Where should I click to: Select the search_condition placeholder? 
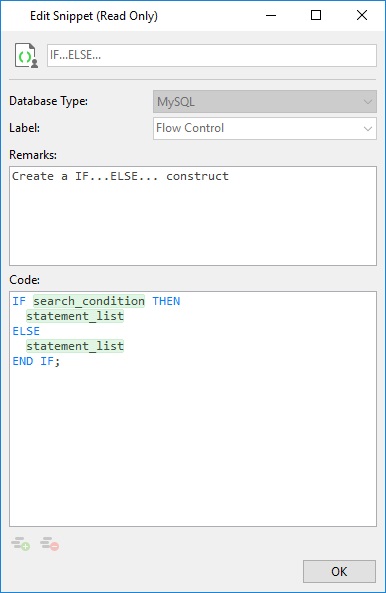89,301
